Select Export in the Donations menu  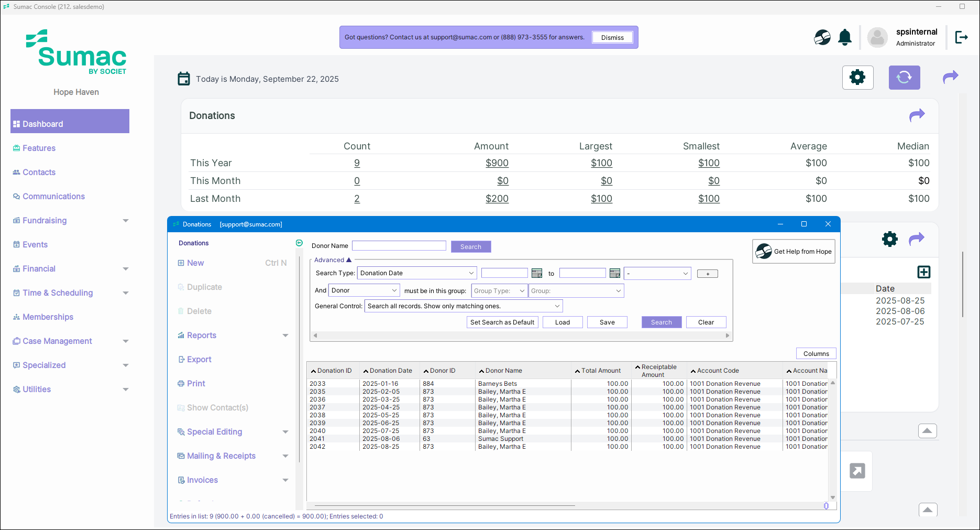pyautogui.click(x=199, y=360)
